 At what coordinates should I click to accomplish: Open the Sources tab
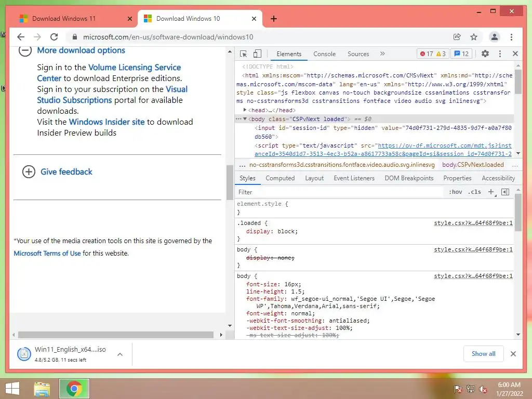(358, 54)
